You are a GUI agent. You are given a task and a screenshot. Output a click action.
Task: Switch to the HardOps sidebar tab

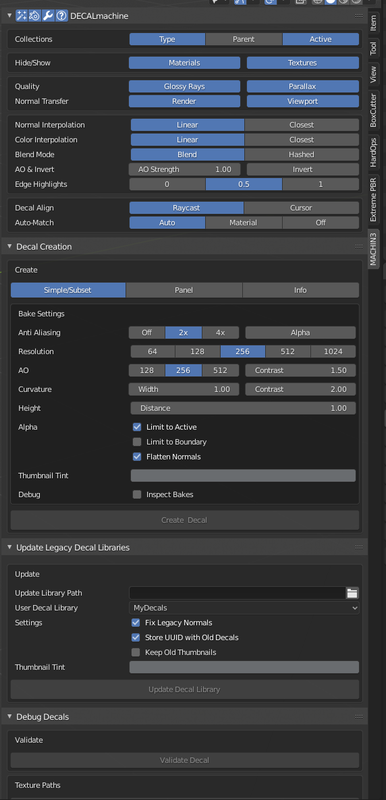(374, 153)
